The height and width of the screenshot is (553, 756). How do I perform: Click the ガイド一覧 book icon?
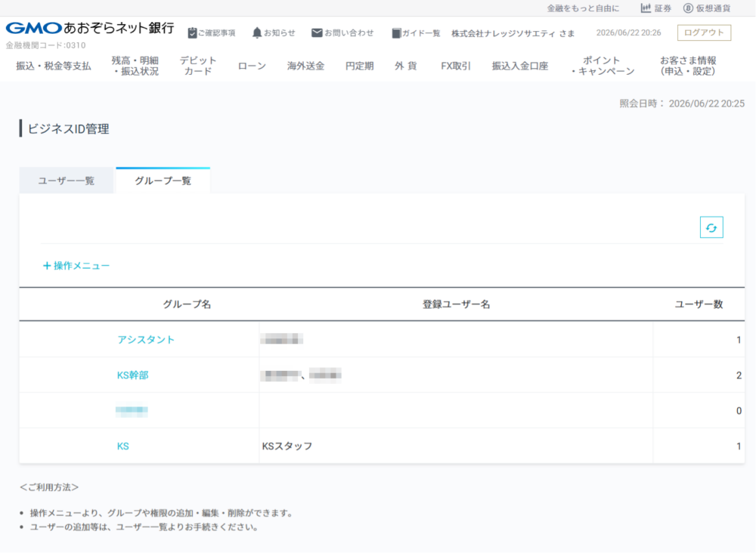pos(396,32)
